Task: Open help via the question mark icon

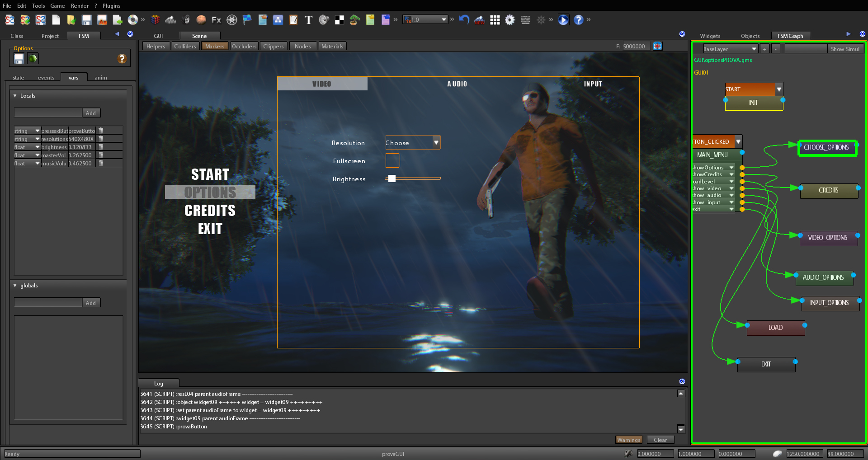Action: (x=579, y=20)
